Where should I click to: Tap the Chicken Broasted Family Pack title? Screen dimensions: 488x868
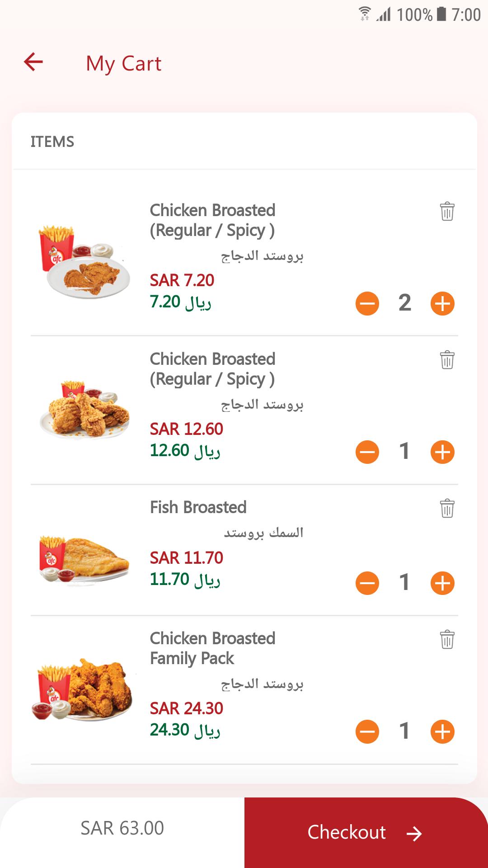coord(212,648)
